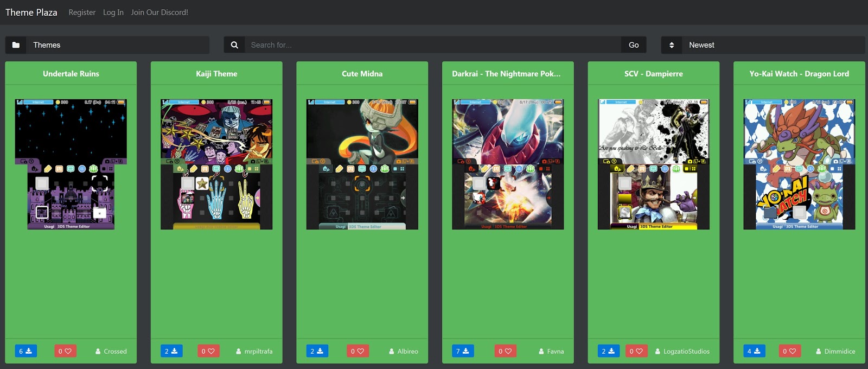Open the Yo-Kai Watch - Dragon Lord title
The image size is (868, 369).
coord(799,74)
